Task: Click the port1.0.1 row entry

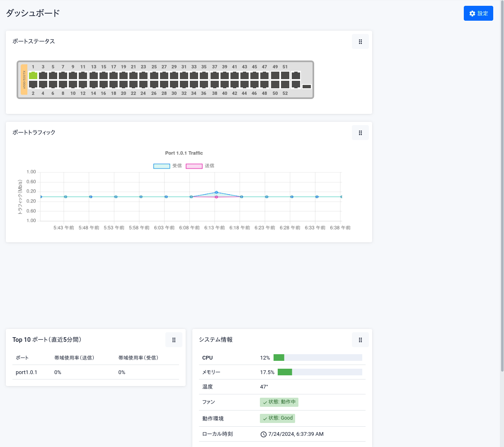Action: pos(27,372)
